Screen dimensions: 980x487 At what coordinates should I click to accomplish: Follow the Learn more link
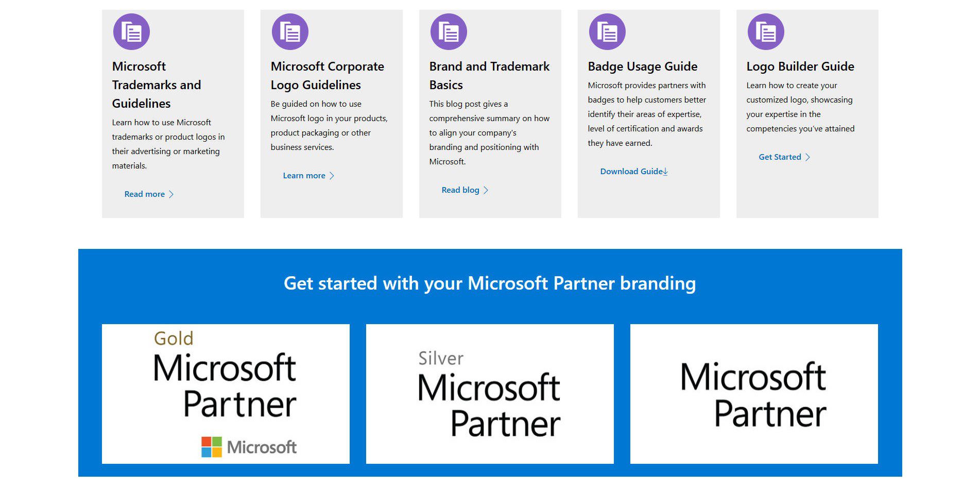click(304, 176)
